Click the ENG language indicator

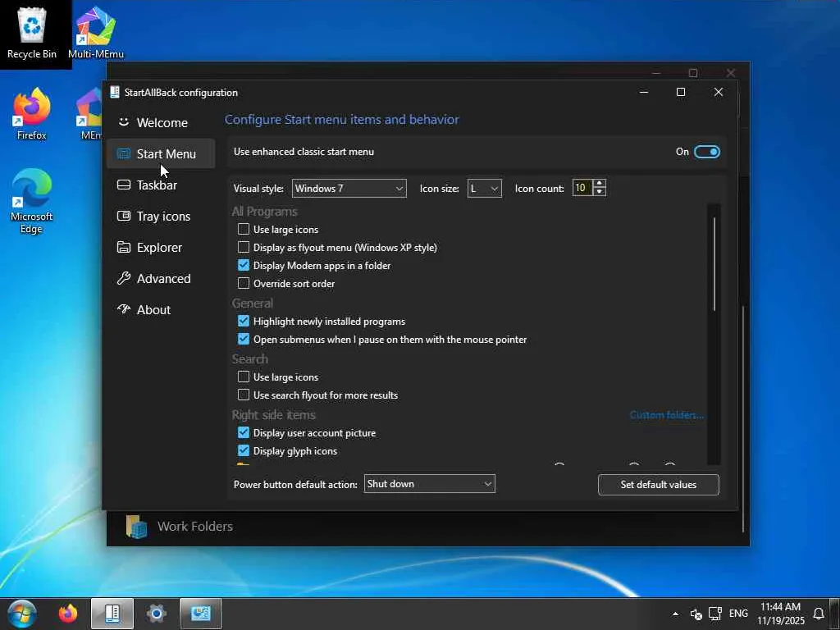point(738,614)
